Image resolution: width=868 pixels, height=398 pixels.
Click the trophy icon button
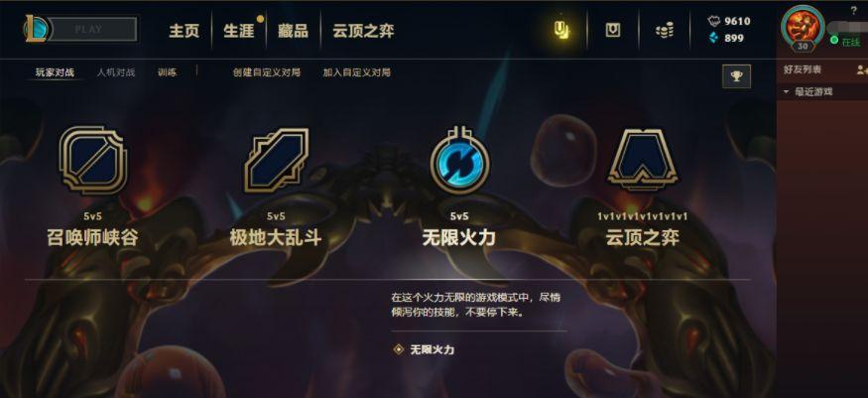736,76
